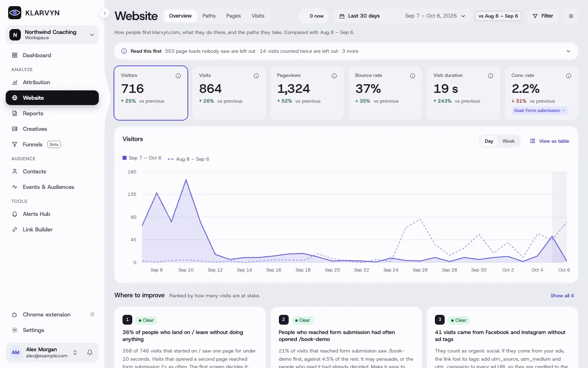Switch chart granularity to Week
The height and width of the screenshot is (368, 588).
point(508,141)
